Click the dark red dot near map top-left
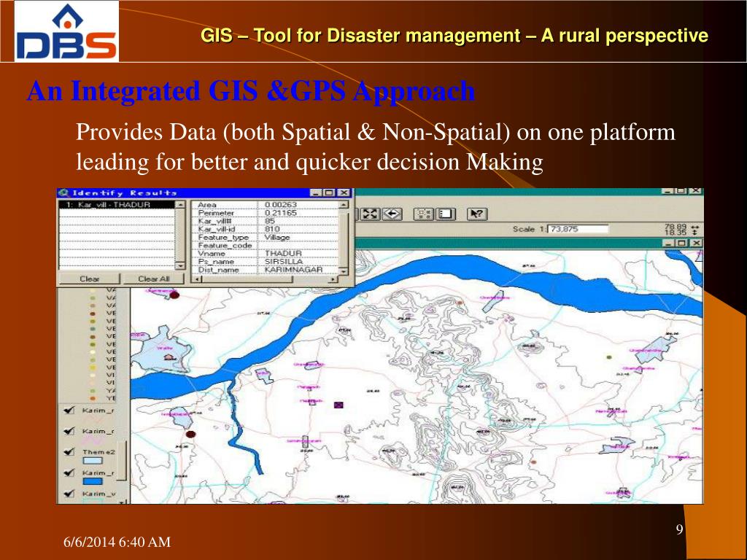747x560 pixels. pos(175,295)
